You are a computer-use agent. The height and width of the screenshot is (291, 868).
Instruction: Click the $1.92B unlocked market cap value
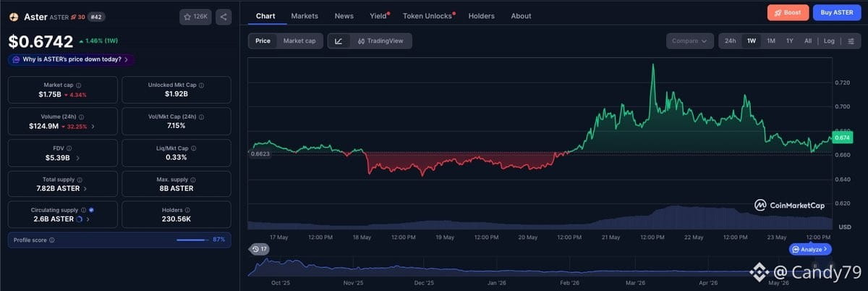(176, 94)
